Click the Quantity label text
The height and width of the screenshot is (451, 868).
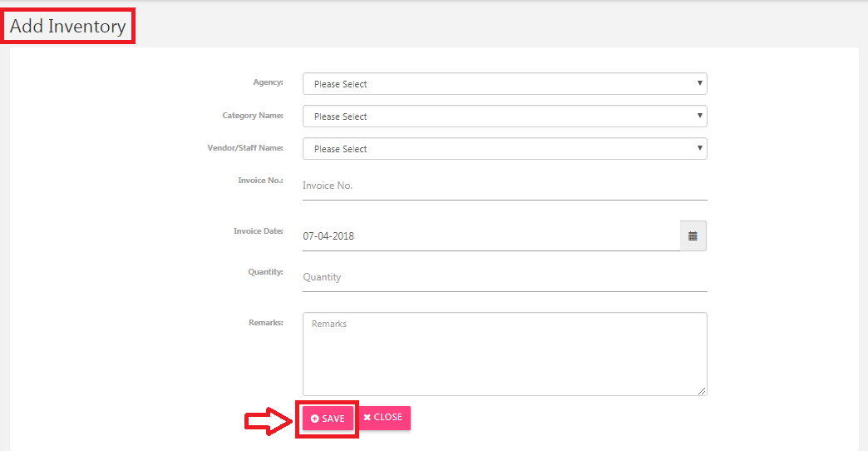[265, 272]
